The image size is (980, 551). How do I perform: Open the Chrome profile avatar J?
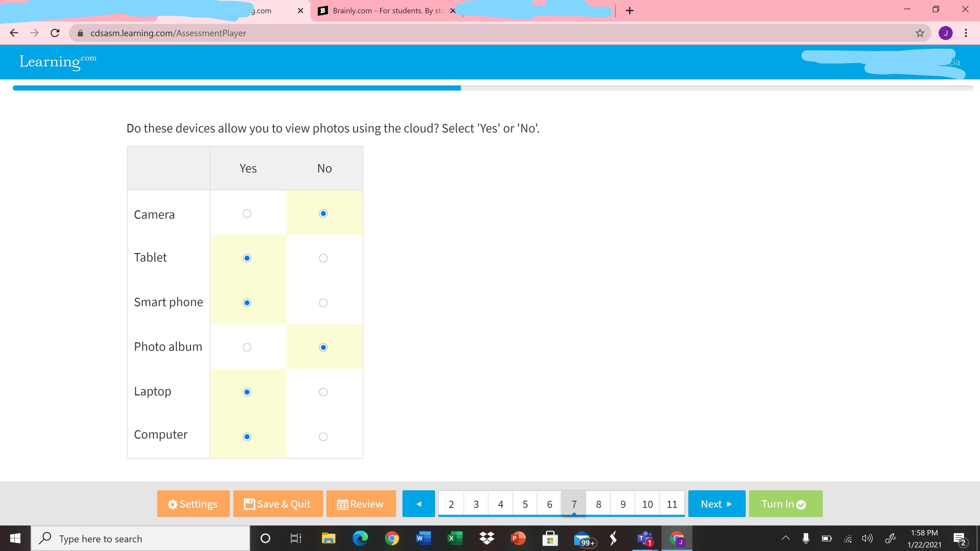pos(945,33)
